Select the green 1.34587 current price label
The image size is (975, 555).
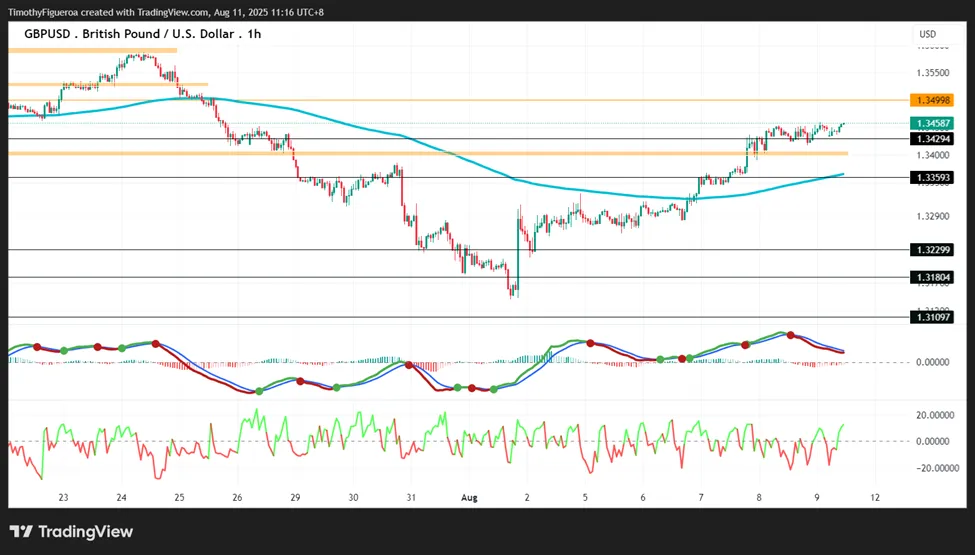point(931,124)
